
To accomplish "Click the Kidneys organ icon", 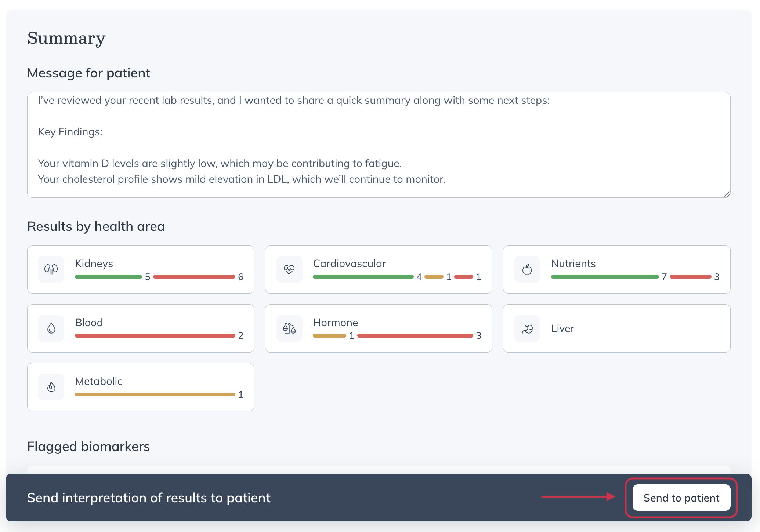I will click(51, 269).
